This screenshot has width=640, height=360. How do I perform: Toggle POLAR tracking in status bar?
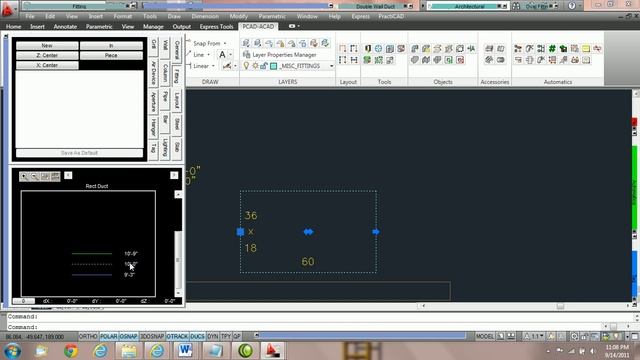(x=109, y=336)
